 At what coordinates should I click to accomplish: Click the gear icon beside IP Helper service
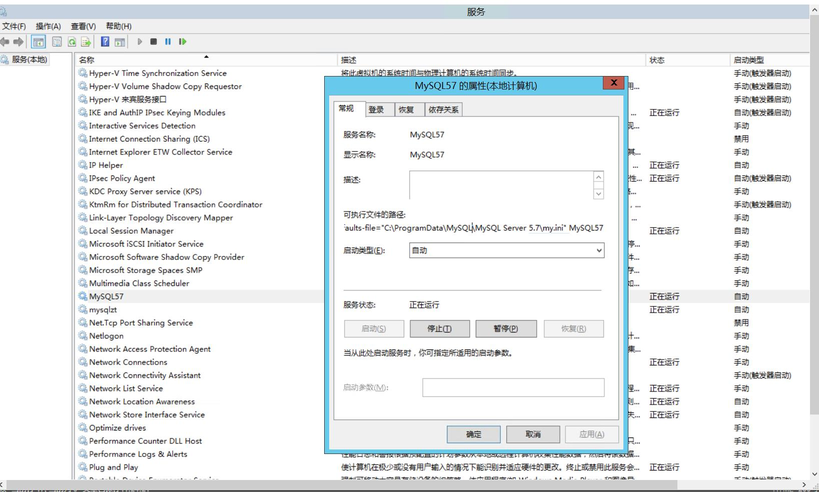click(x=83, y=165)
